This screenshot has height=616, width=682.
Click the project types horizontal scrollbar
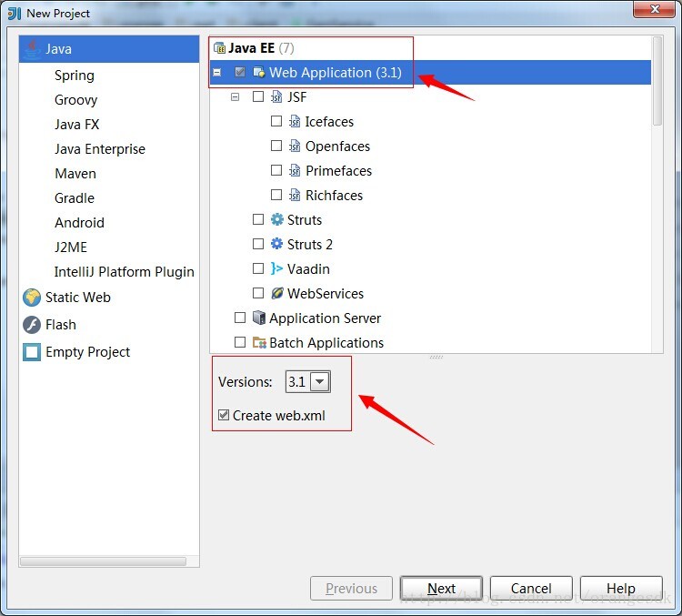click(103, 561)
